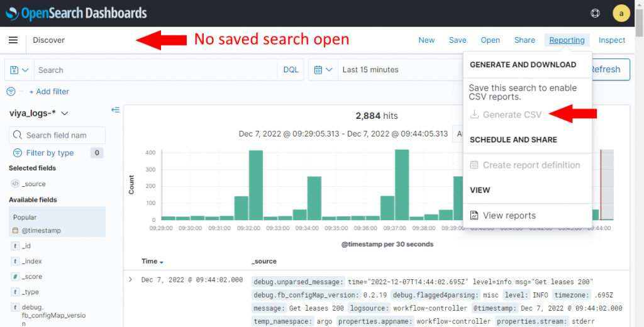Screen dimensions: 644x327
Task: Click the New menu link
Action: [x=426, y=40]
